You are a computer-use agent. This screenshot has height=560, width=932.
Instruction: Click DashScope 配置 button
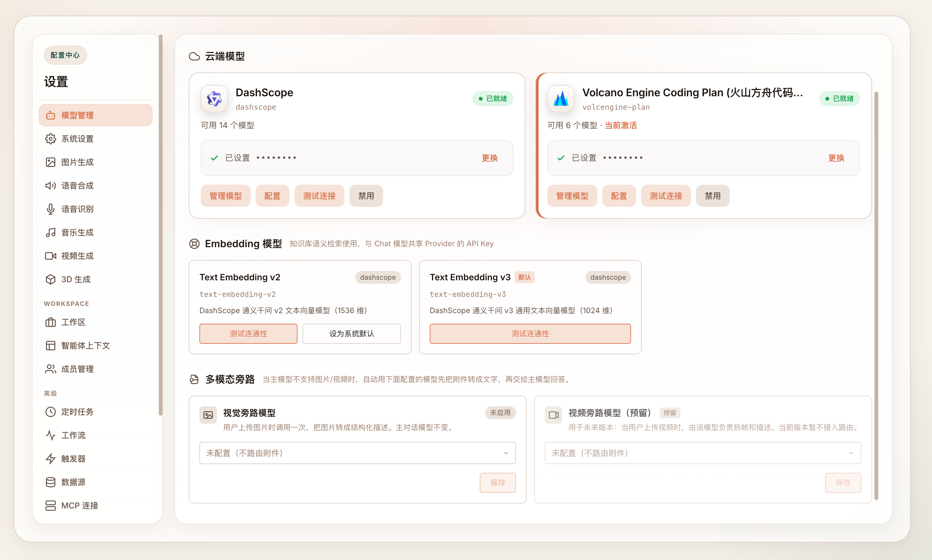pyautogui.click(x=272, y=196)
